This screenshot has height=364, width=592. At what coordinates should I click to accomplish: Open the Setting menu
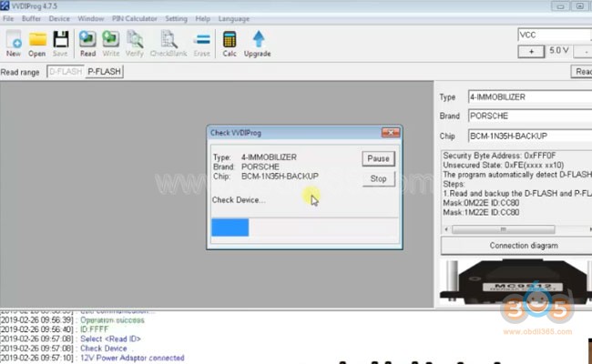coord(176,18)
